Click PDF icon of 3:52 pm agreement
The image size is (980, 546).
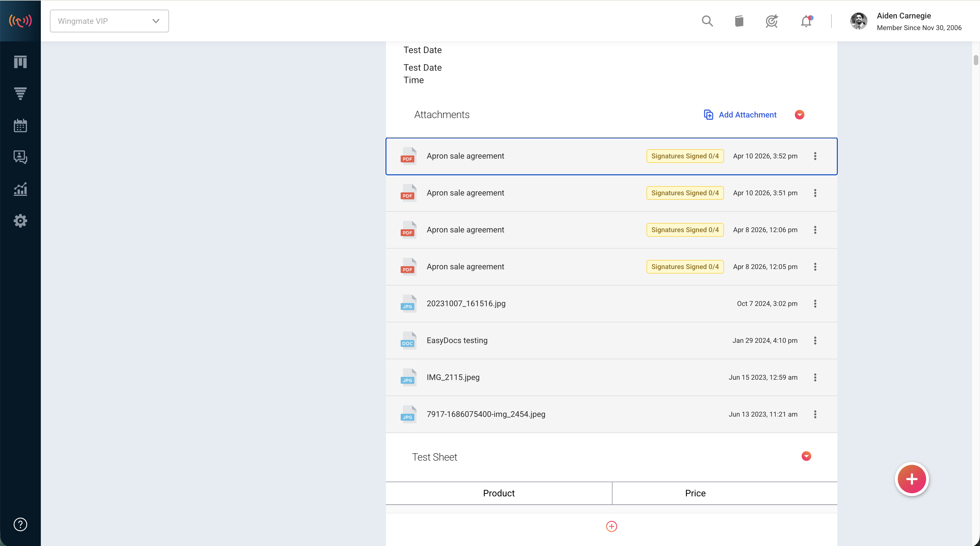tap(408, 156)
